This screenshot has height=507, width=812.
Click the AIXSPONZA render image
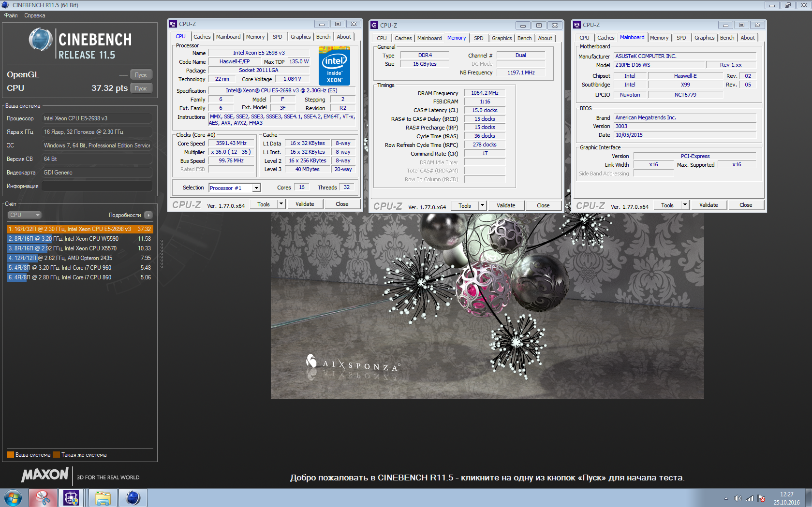tap(487, 306)
